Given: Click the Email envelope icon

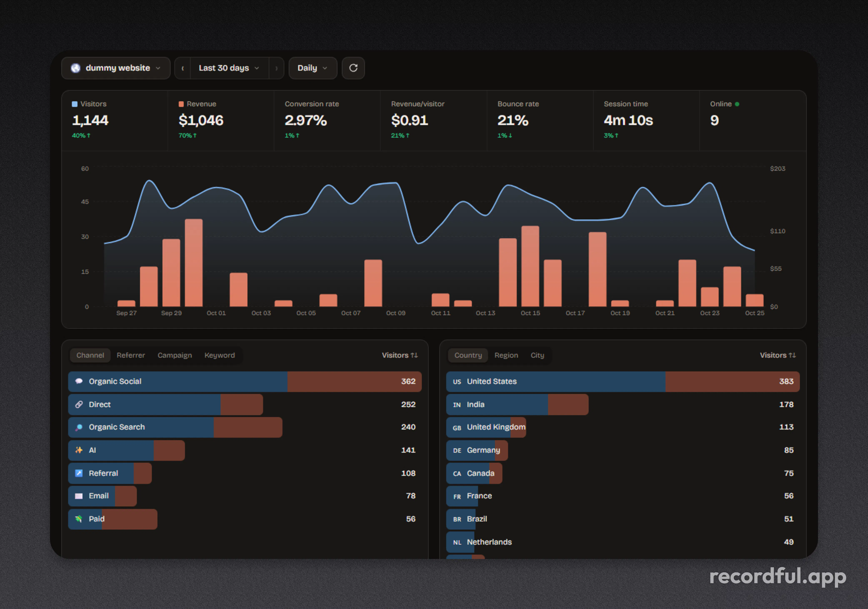Looking at the screenshot, I should [x=79, y=496].
